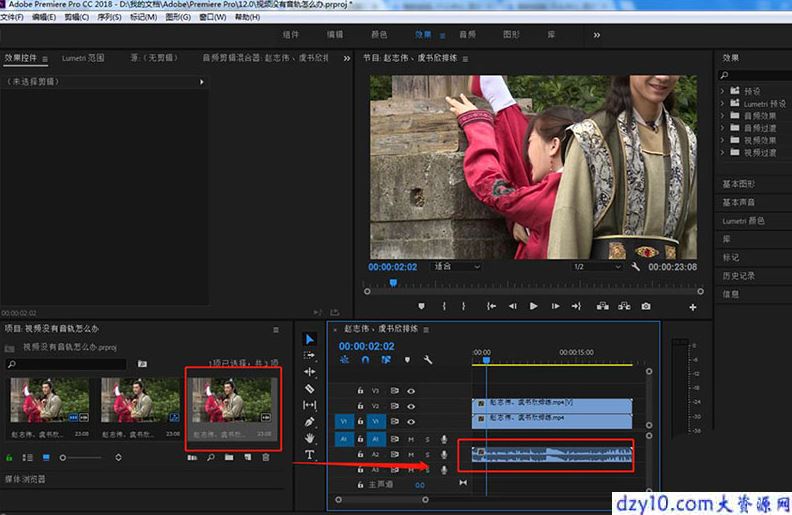Mute the A1 audio track
This screenshot has width=792, height=515.
(411, 439)
